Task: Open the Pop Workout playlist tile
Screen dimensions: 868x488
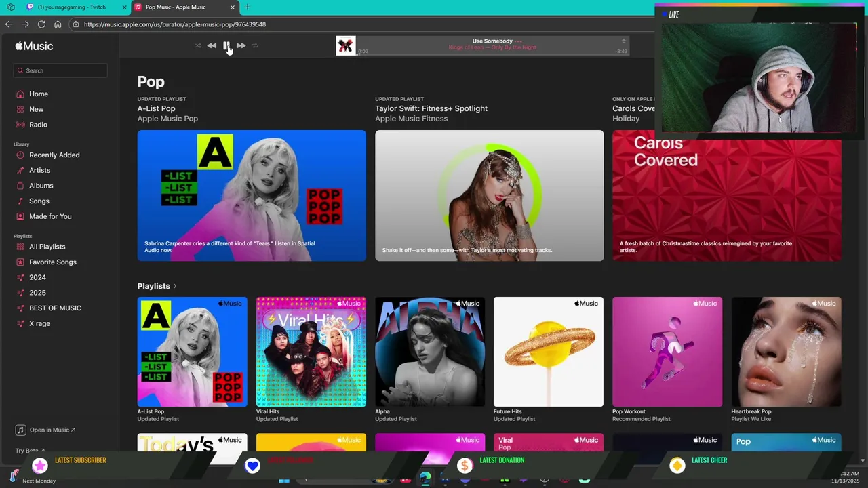Action: (667, 352)
